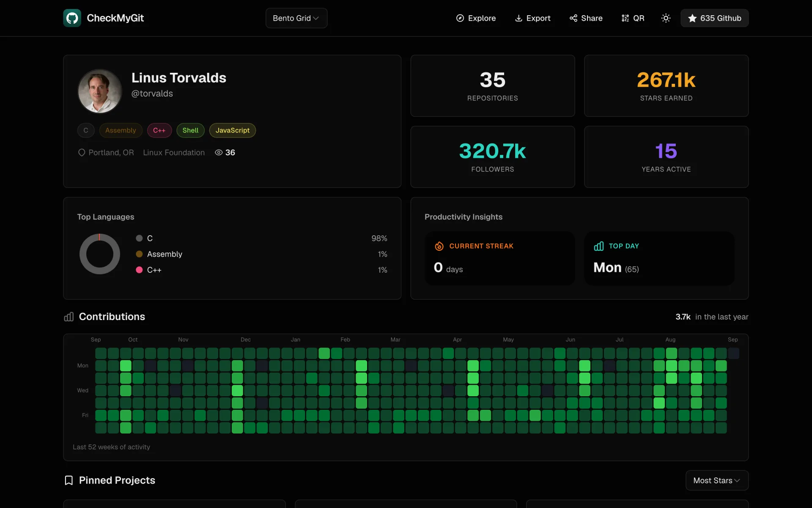
Task: Open the Bento Grid layout dropdown
Action: 296,18
